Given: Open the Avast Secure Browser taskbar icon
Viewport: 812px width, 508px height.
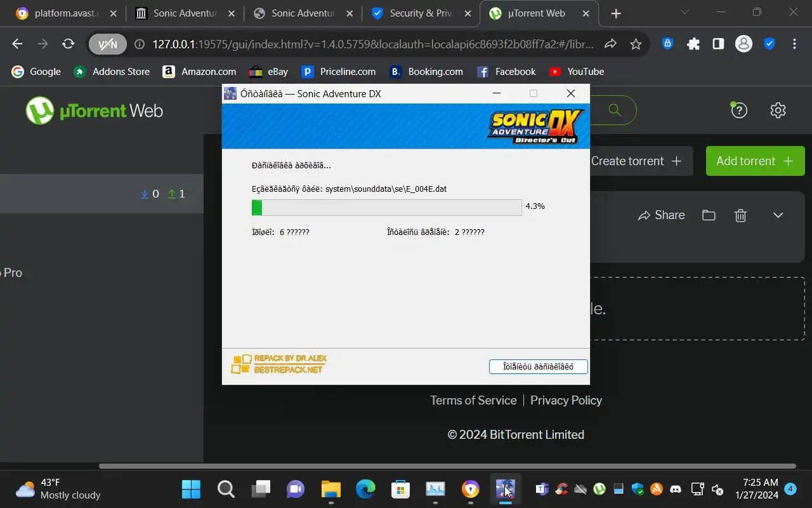Looking at the screenshot, I should [x=470, y=489].
